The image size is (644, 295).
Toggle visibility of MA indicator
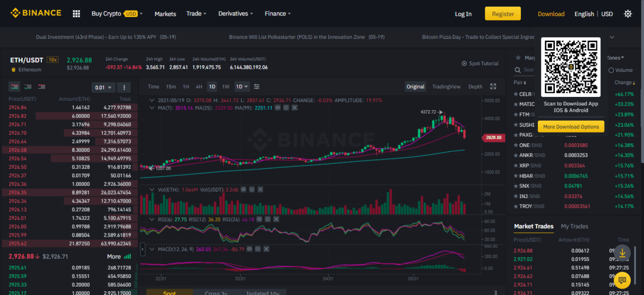(x=278, y=108)
